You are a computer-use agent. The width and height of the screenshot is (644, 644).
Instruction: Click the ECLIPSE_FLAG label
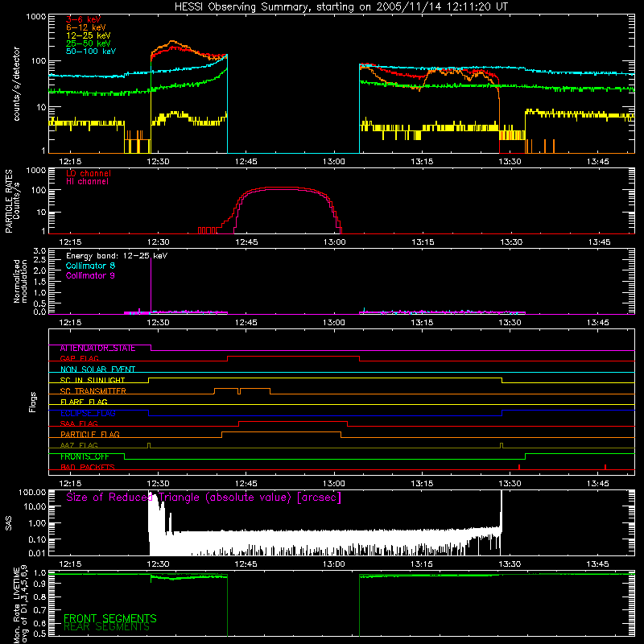click(88, 413)
